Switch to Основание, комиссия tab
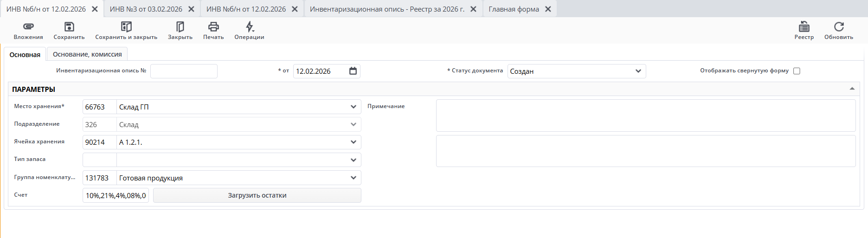The image size is (868, 238). point(87,54)
